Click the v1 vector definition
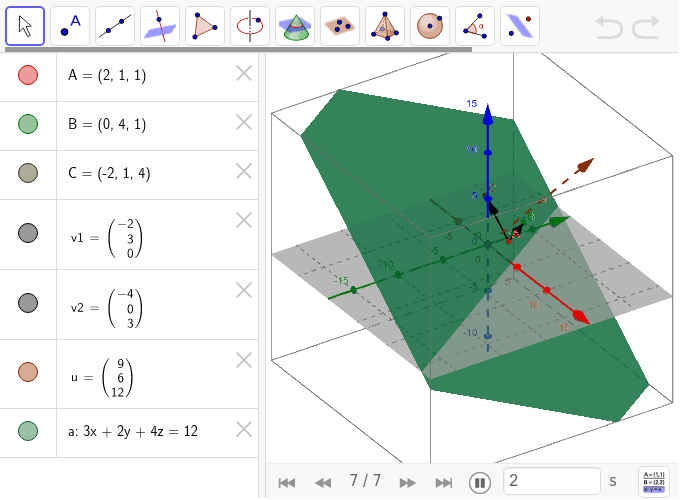The width and height of the screenshot is (680, 500). [106, 238]
